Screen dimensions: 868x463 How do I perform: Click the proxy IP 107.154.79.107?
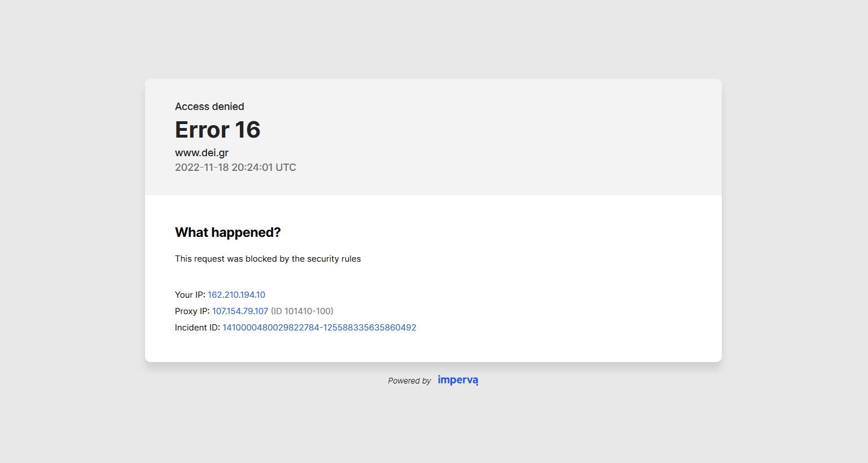pos(240,311)
